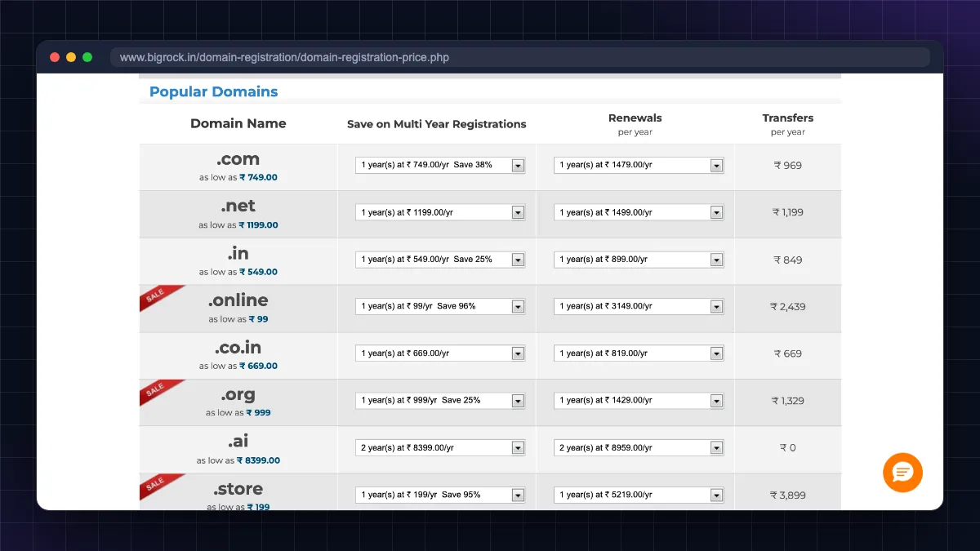Select the .co.in domain name
This screenshot has width=980, height=551.
(238, 348)
